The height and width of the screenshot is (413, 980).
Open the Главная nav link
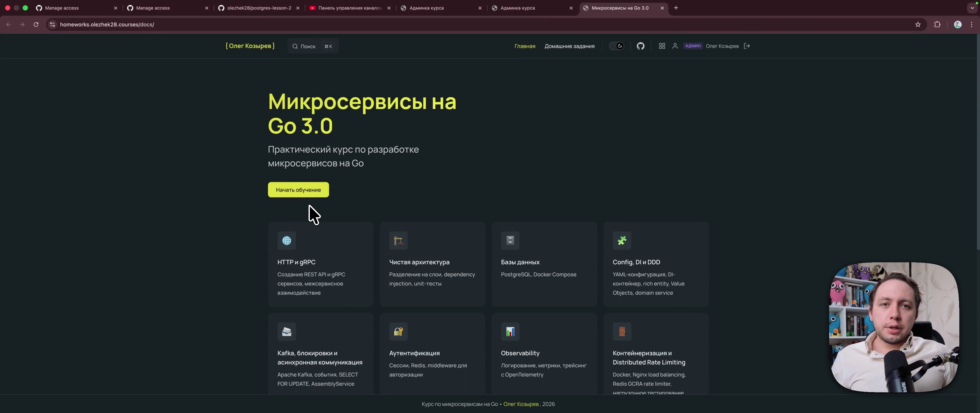pos(525,46)
